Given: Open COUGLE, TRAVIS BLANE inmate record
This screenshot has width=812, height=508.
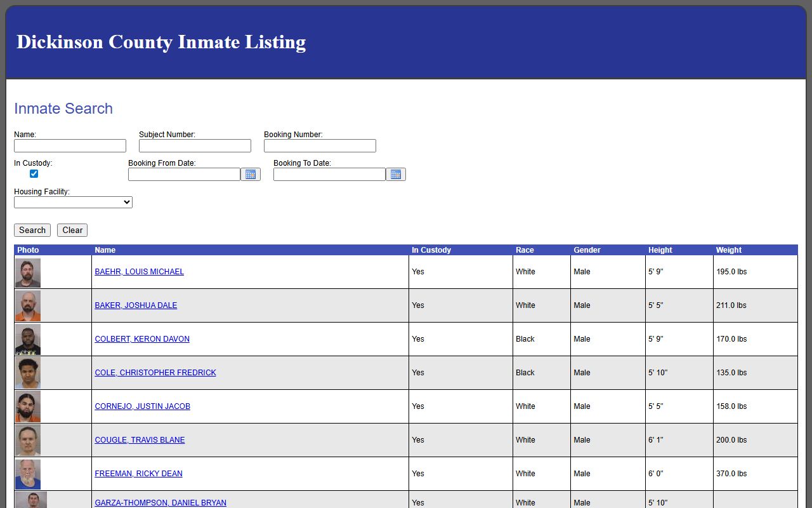Looking at the screenshot, I should (x=140, y=440).
